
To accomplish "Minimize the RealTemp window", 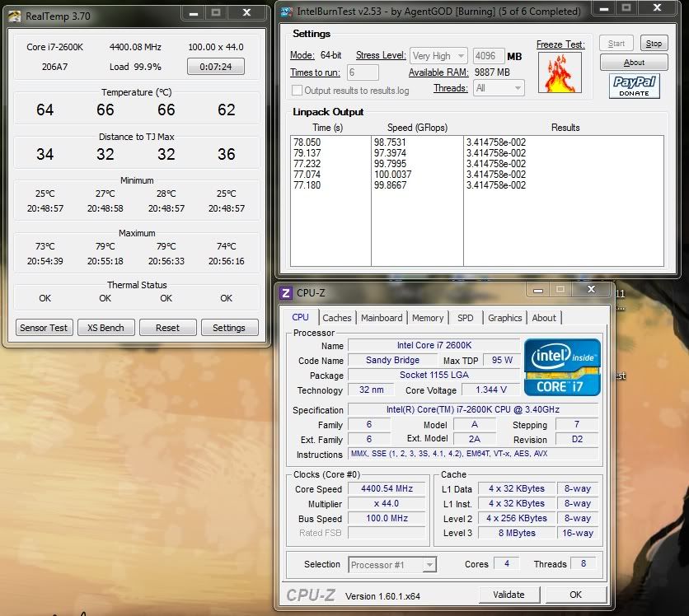I will point(194,13).
